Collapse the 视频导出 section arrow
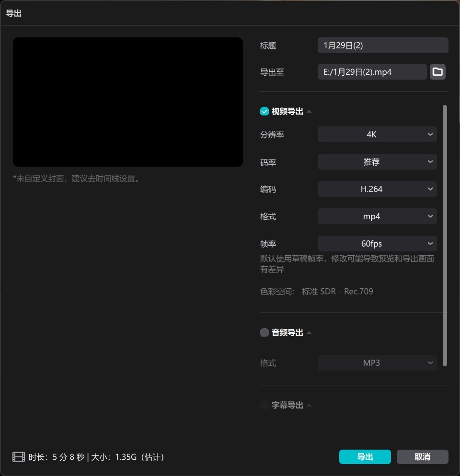 click(x=309, y=112)
